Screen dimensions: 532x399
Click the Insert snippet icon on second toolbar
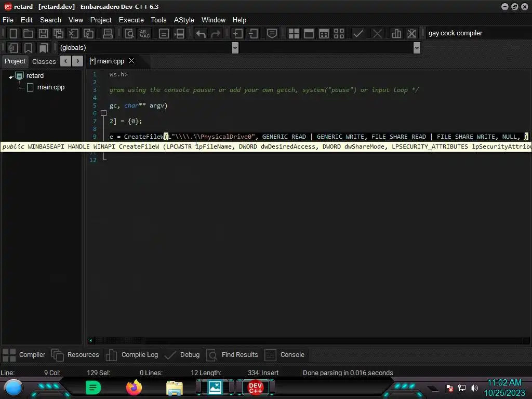(13, 48)
